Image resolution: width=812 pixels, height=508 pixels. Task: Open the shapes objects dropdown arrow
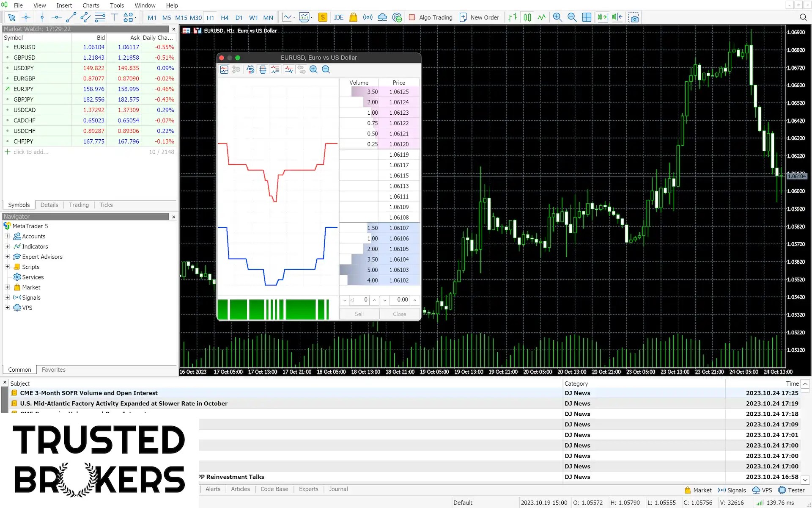[135, 17]
